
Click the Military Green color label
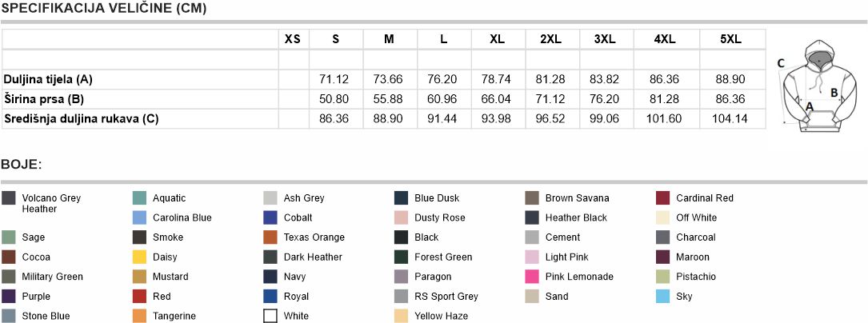[52, 277]
